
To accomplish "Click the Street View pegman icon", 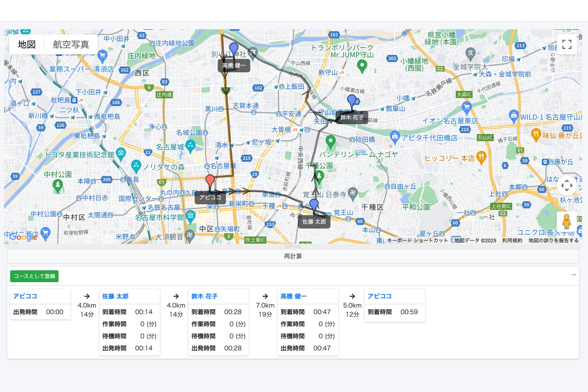I will pos(566,222).
